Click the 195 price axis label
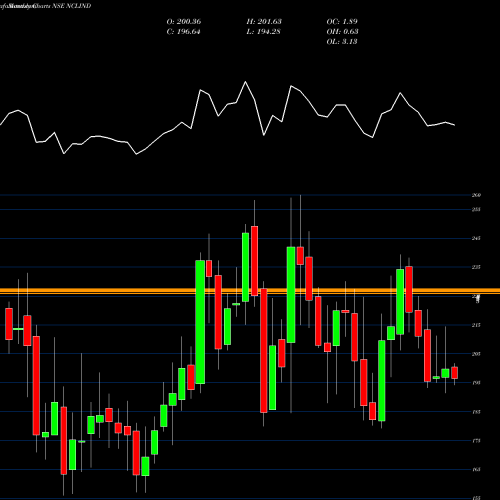The height and width of the screenshot is (500, 500). (x=476, y=383)
